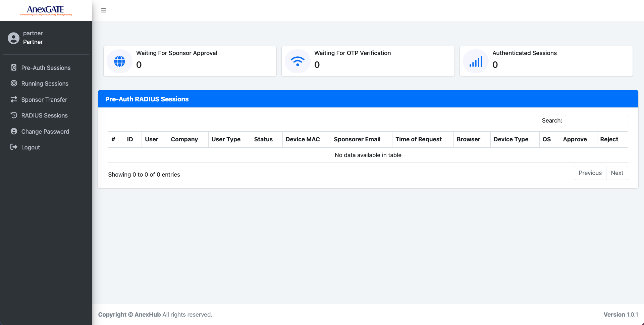
Task: Open the Running Sessions menu item
Action: click(x=45, y=84)
